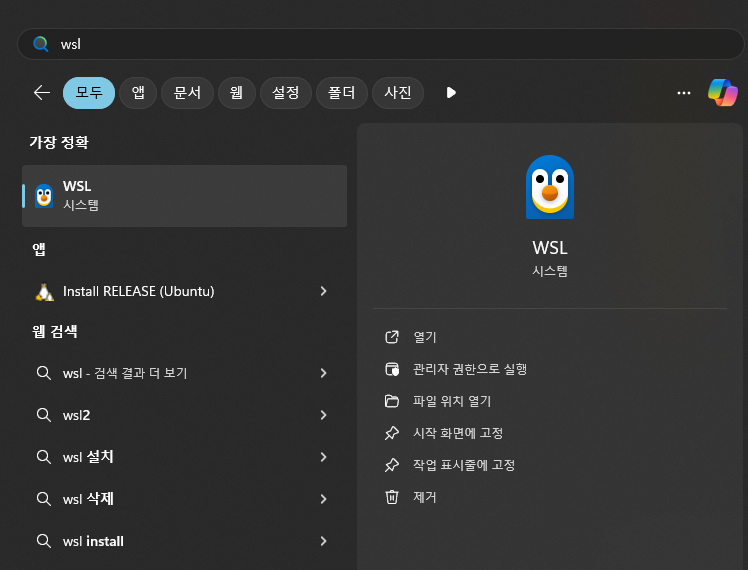Click the search magnifier icon in search box
The image size is (748, 570).
(x=41, y=44)
